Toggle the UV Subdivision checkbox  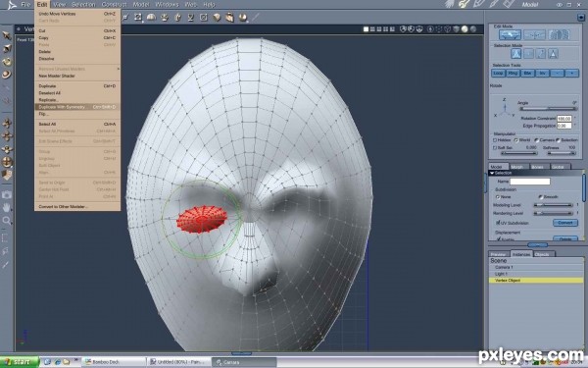[499, 223]
